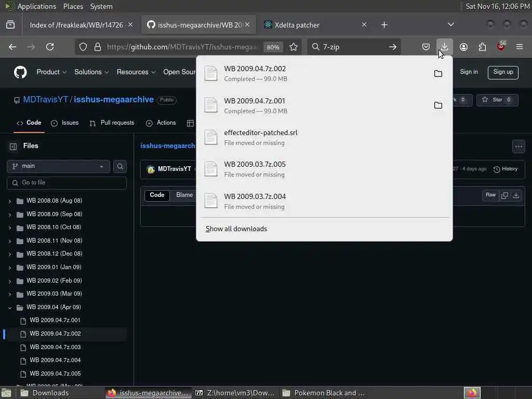Bookmark this page with star icon
Screen dimensions: 532x399
(294, 47)
